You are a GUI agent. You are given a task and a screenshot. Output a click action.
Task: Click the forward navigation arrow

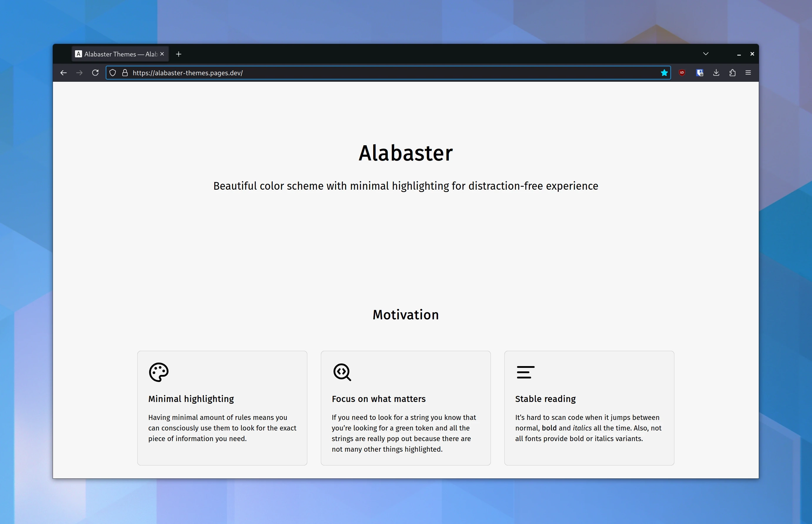(x=79, y=72)
